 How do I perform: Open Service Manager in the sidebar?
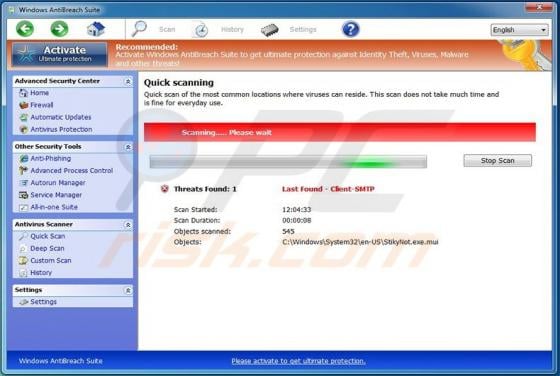coord(56,195)
